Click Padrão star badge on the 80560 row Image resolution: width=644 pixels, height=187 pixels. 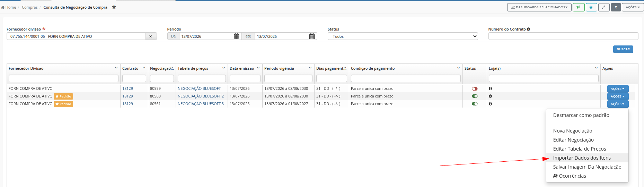coord(63,96)
